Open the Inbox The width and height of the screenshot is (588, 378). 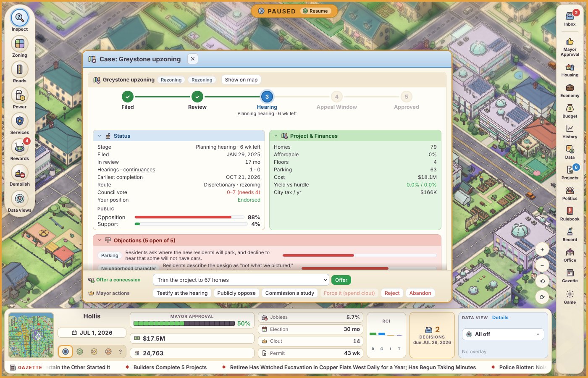[570, 18]
